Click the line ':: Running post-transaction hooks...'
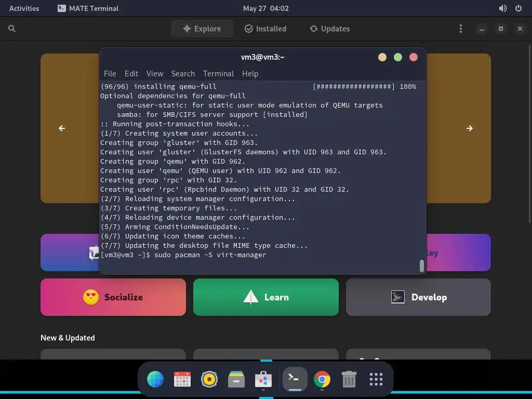The width and height of the screenshot is (532, 399). [175, 124]
